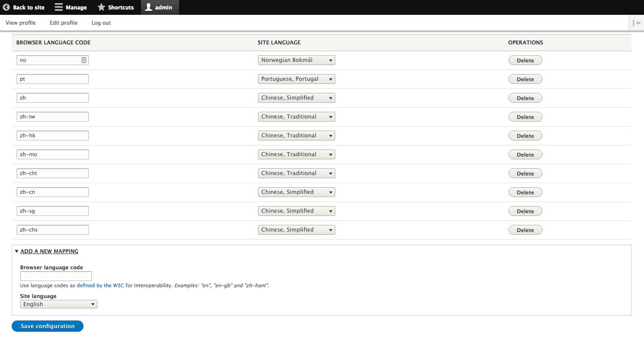Screen dimensions: 644x338
Task: Delete the 'zh-tw' mapping
Action: 525,117
